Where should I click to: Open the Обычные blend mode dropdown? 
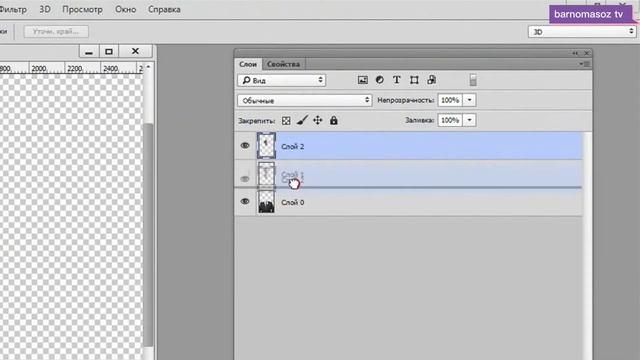coord(304,100)
